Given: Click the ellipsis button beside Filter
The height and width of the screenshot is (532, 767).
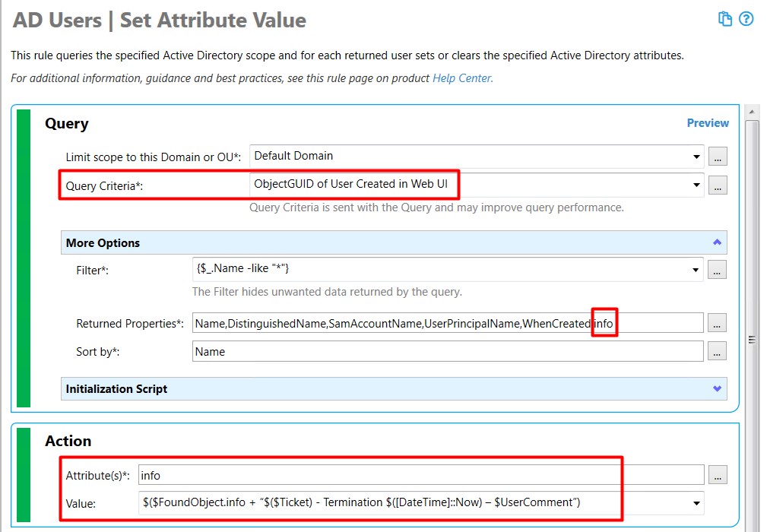Looking at the screenshot, I should coord(717,270).
